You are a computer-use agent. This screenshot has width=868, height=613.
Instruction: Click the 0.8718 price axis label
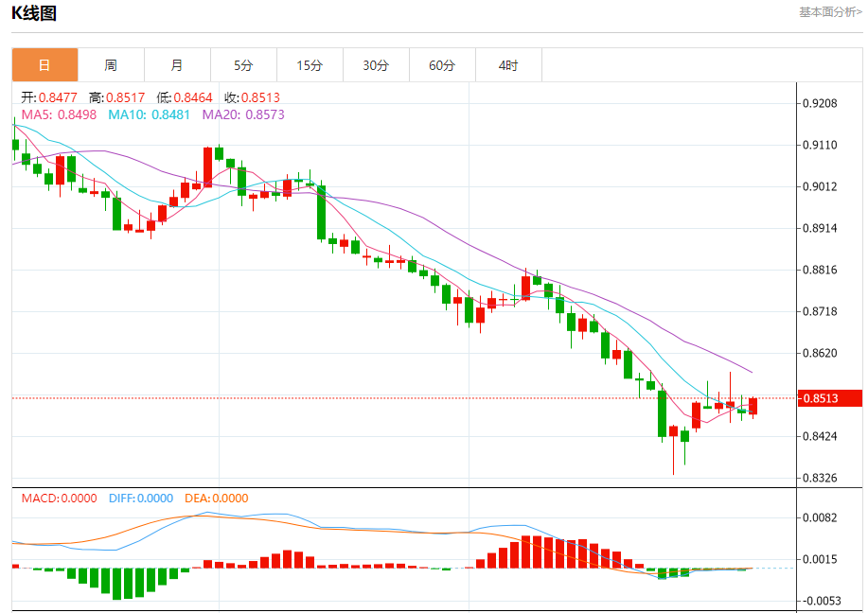point(820,311)
